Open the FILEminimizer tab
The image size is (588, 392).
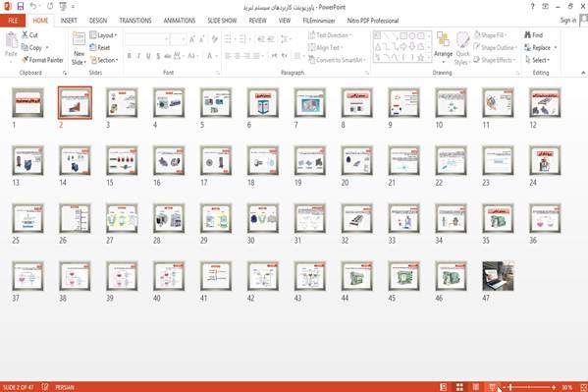tap(319, 21)
